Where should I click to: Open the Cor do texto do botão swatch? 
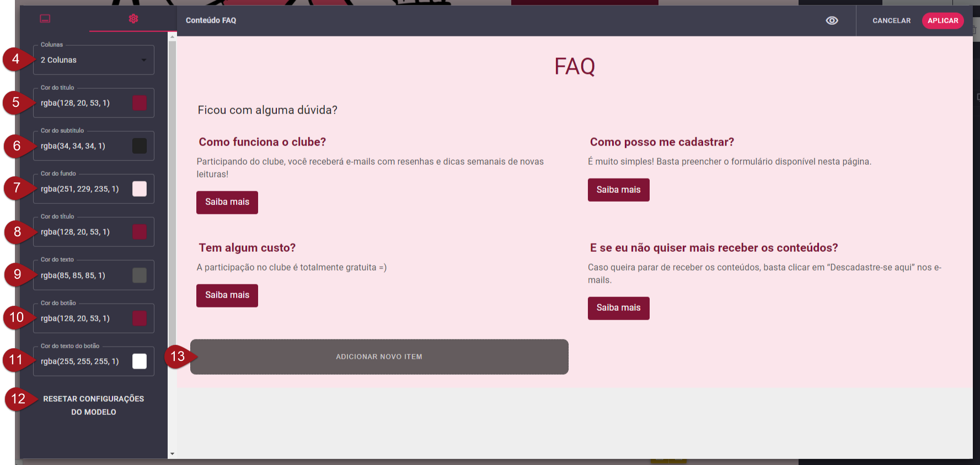[140, 361]
